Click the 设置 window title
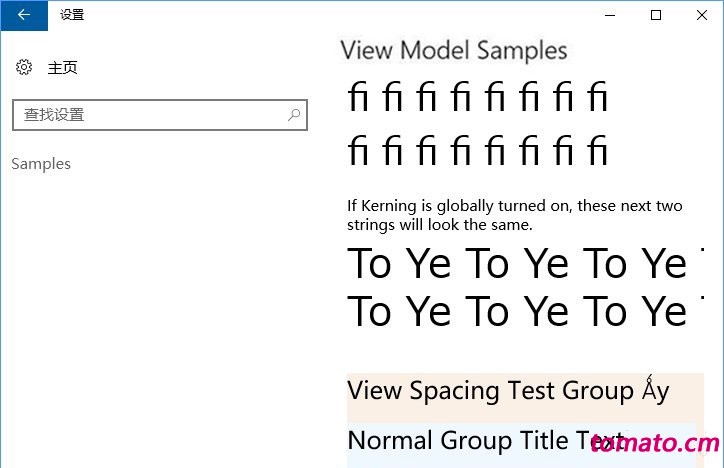 72,15
